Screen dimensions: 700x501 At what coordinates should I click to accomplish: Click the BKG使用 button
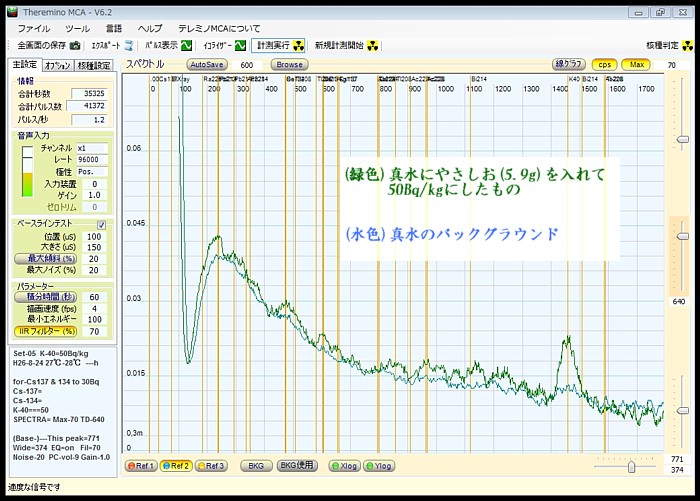[297, 465]
